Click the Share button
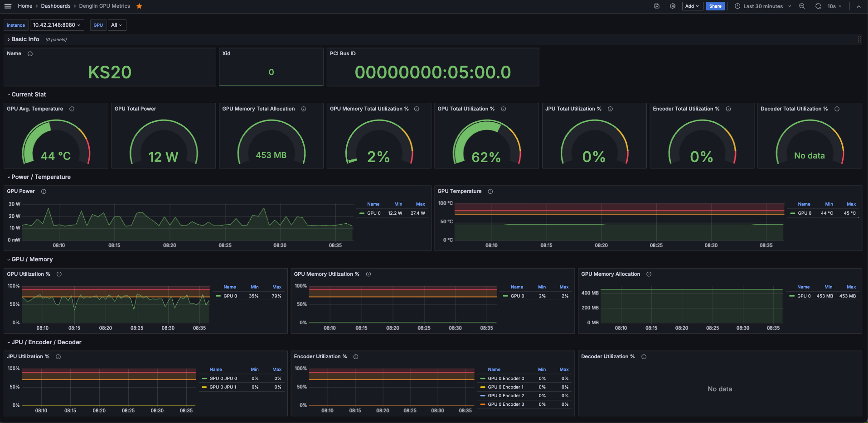Image resolution: width=868 pixels, height=423 pixels. (715, 6)
